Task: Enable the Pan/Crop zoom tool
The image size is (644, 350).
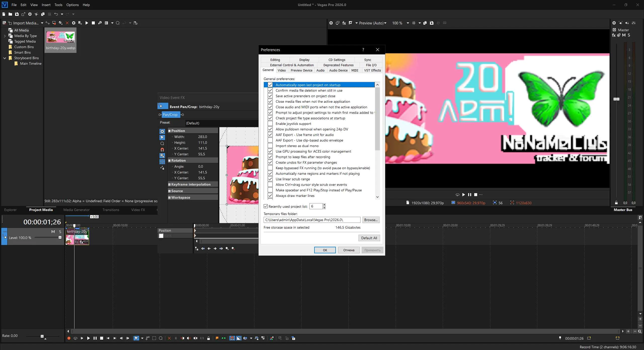Action: point(162,144)
